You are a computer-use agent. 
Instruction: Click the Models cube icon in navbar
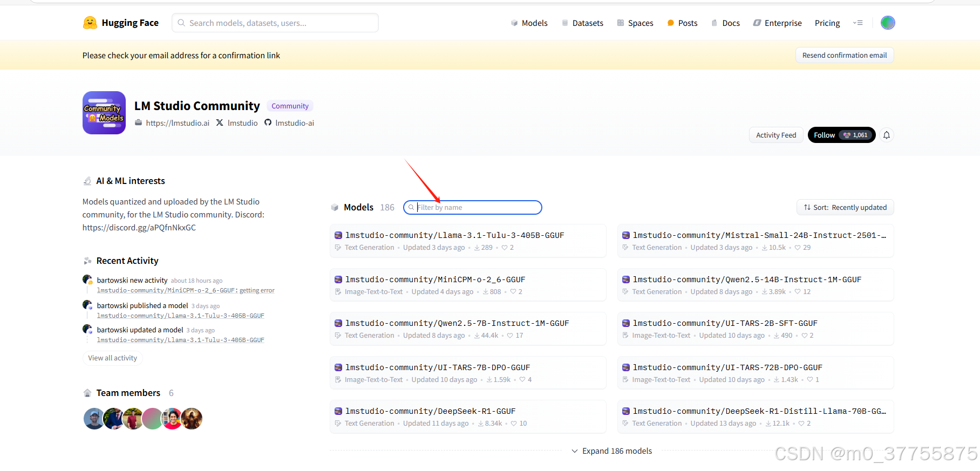click(514, 23)
